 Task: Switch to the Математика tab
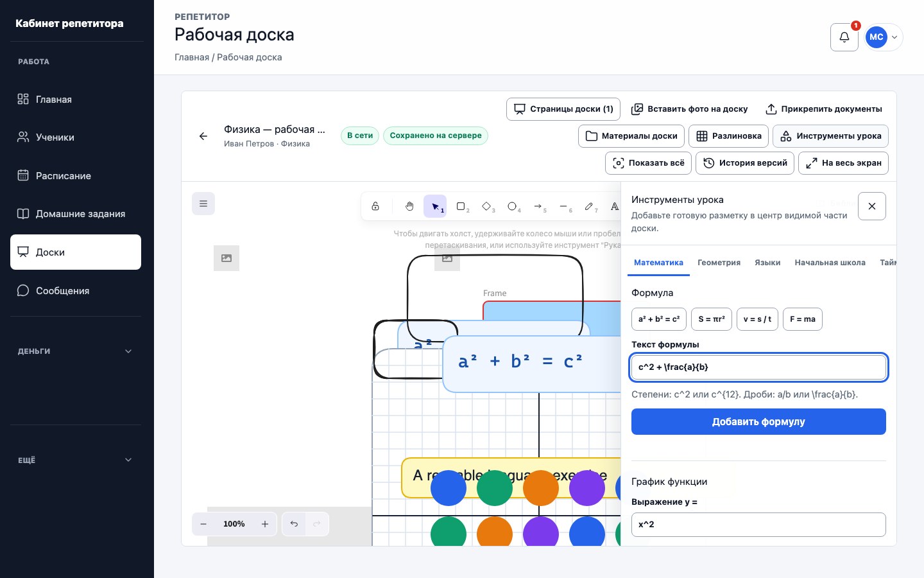coord(658,263)
